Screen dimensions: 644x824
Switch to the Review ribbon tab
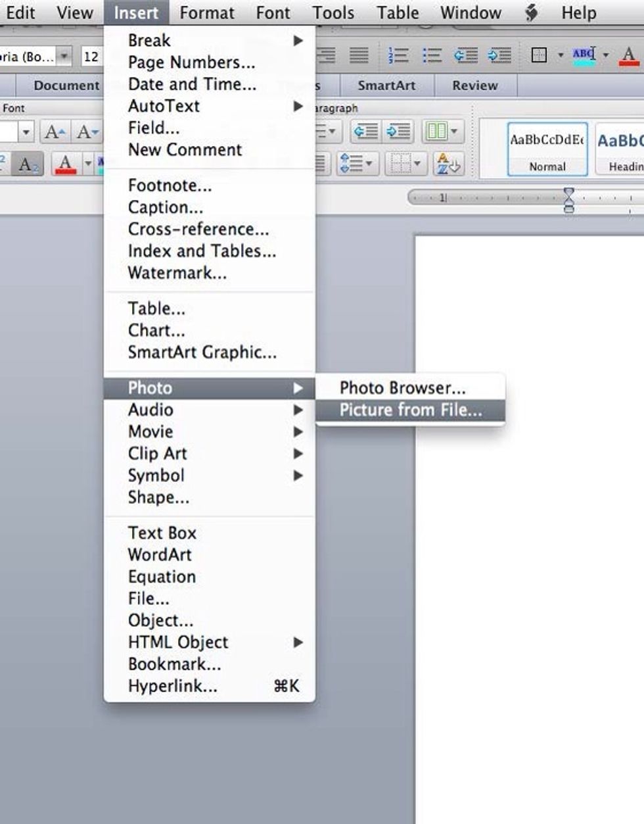(474, 85)
